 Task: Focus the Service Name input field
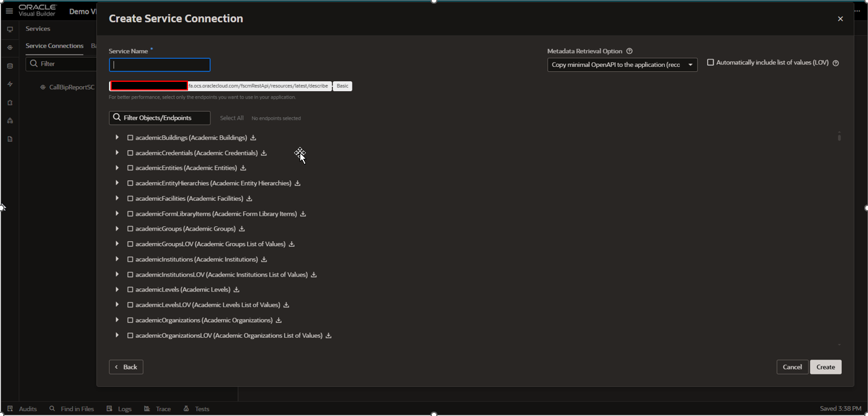point(160,64)
